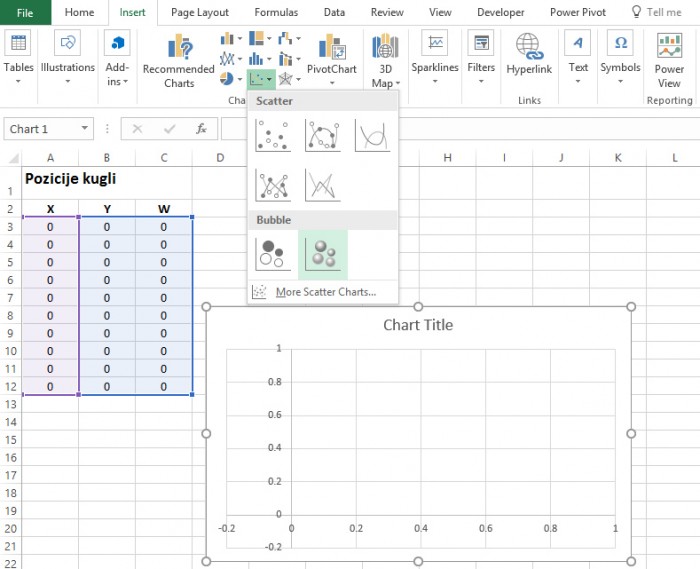Screen dimensions: 700x569
Task: Click the Chart Title text on chart
Action: point(418,325)
